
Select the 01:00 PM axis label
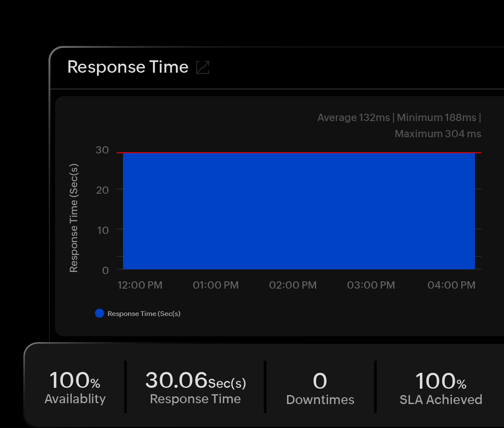pos(216,285)
